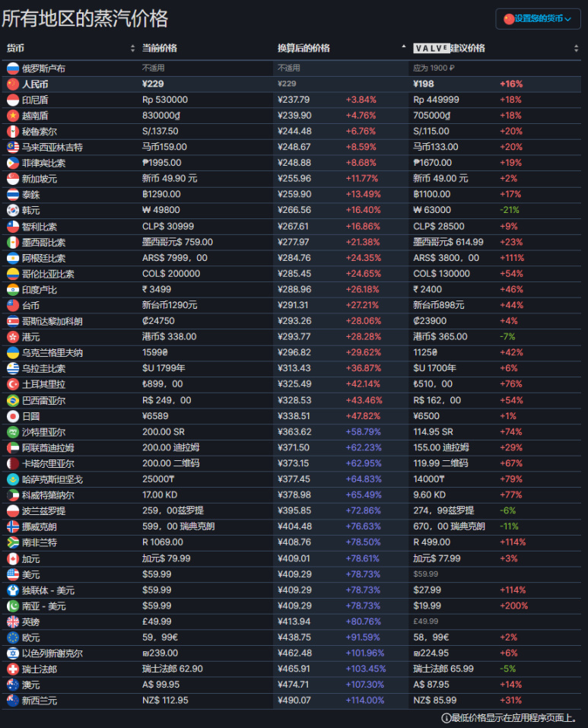Image resolution: width=588 pixels, height=728 pixels.
Task: Sort by the 货币 column header
Action: click(16, 48)
